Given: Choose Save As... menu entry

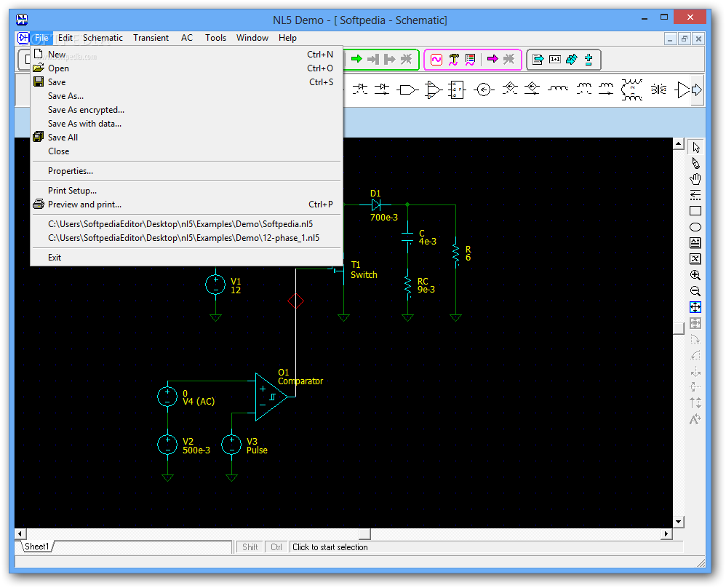Looking at the screenshot, I should click(x=187, y=96).
